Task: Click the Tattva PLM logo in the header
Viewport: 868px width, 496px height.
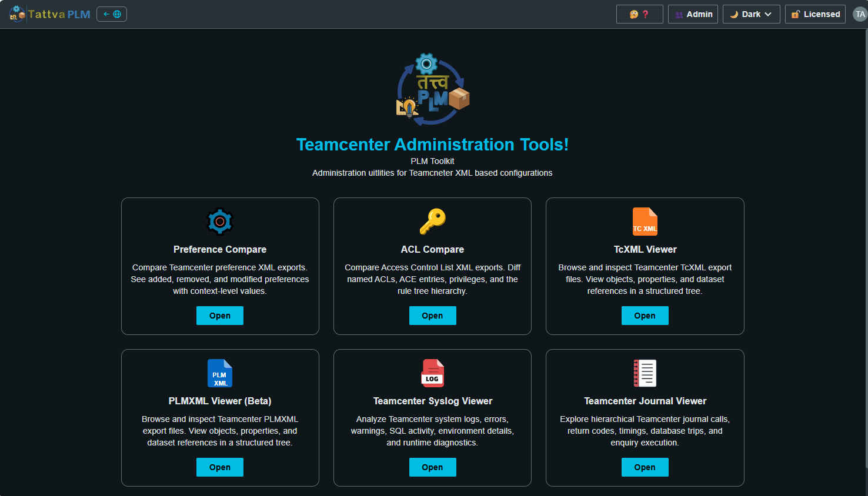Action: click(x=50, y=14)
